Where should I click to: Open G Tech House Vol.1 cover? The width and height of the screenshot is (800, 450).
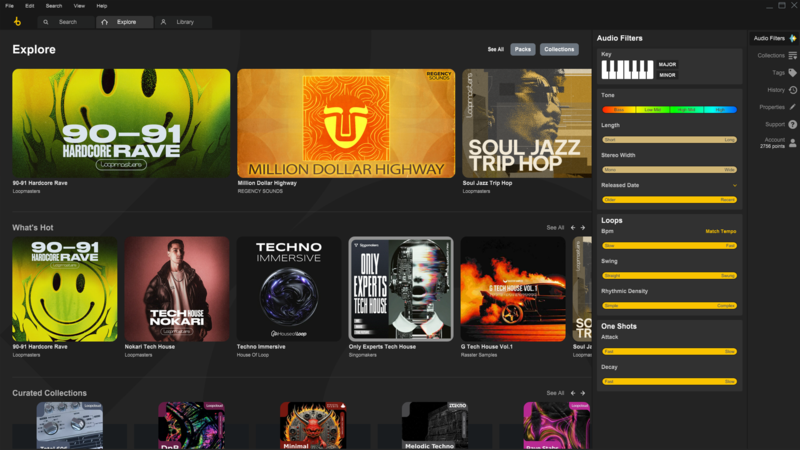pyautogui.click(x=513, y=289)
